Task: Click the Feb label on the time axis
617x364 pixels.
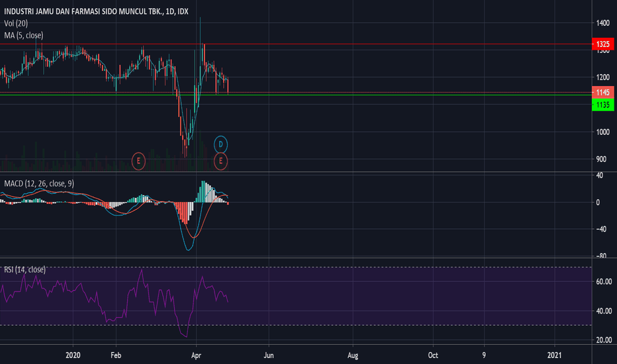Action: tap(116, 355)
